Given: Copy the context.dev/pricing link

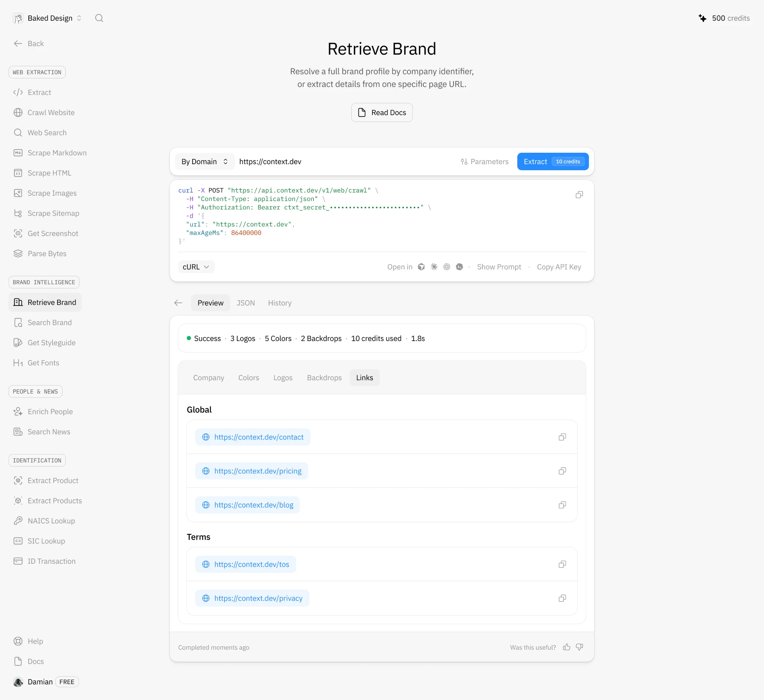Looking at the screenshot, I should pyautogui.click(x=562, y=471).
